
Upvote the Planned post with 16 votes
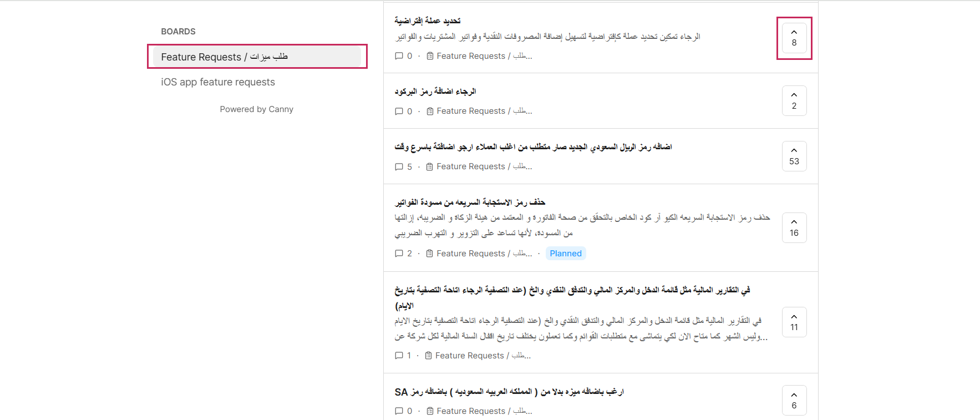(794, 227)
